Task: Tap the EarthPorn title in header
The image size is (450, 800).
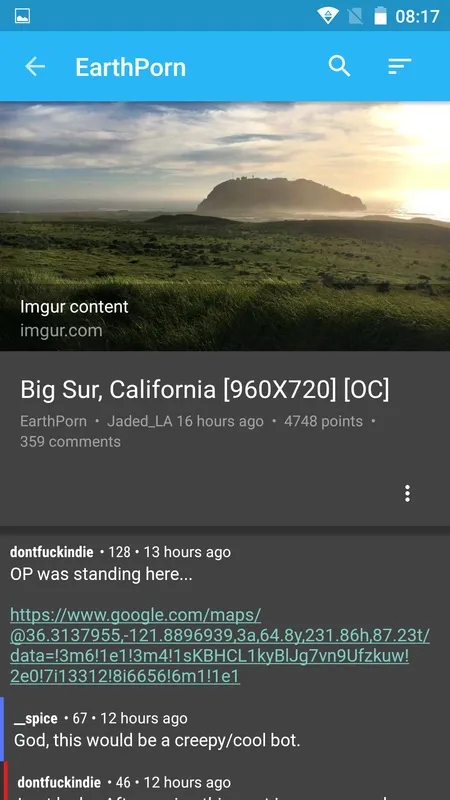Action: click(x=131, y=67)
